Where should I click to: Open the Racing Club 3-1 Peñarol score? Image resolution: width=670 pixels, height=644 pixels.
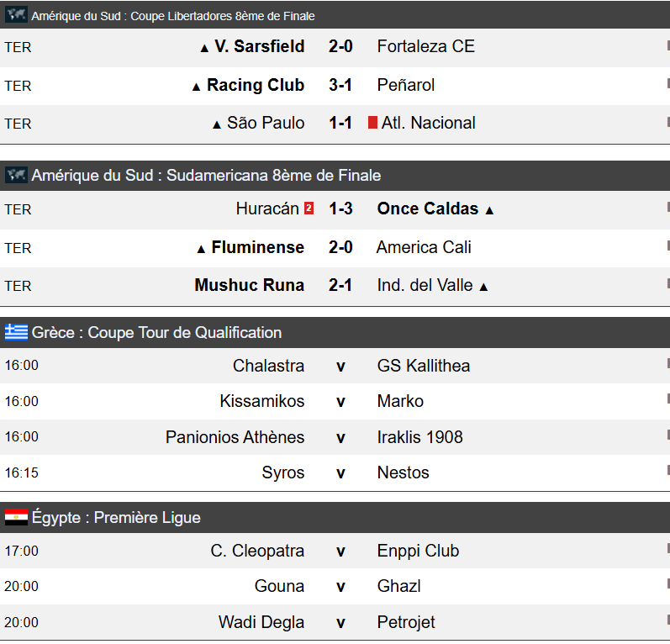340,85
